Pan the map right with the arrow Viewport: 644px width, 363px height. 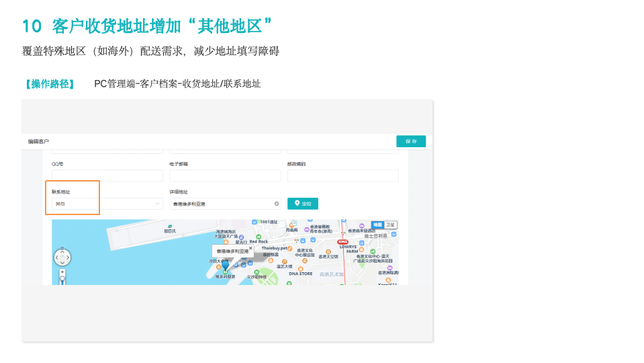pos(68,257)
